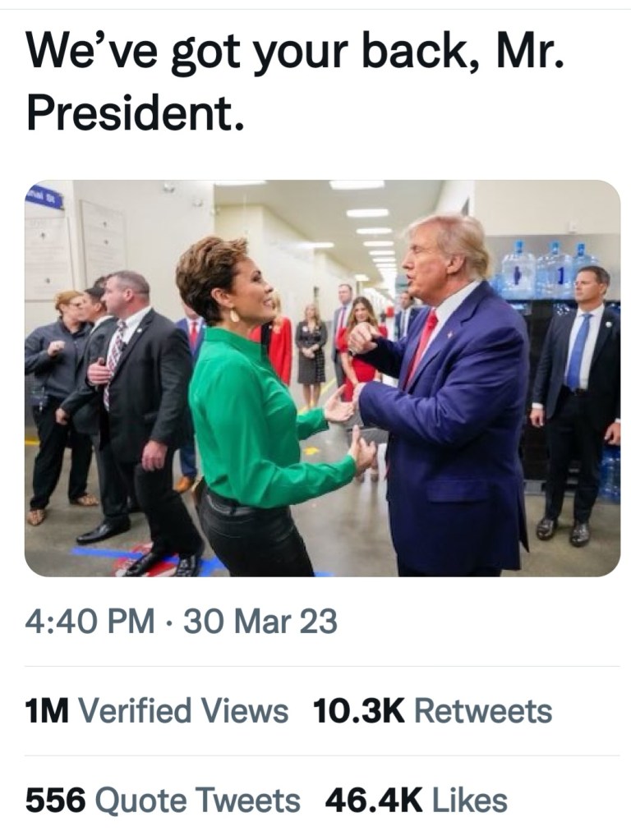
Task: View who Likes this tweet
Action: coord(470,801)
